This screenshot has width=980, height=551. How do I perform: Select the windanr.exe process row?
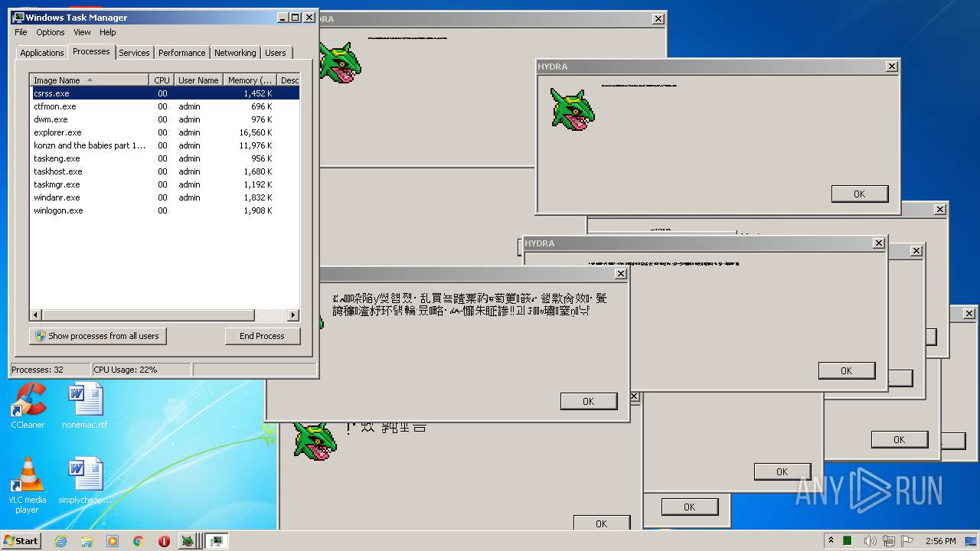tap(165, 197)
